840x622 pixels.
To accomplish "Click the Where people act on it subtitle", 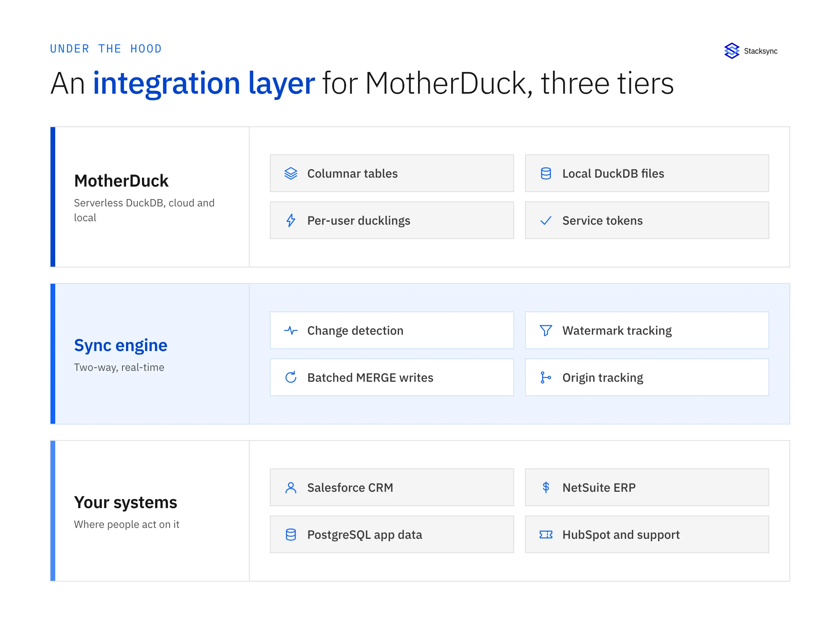I will [127, 524].
